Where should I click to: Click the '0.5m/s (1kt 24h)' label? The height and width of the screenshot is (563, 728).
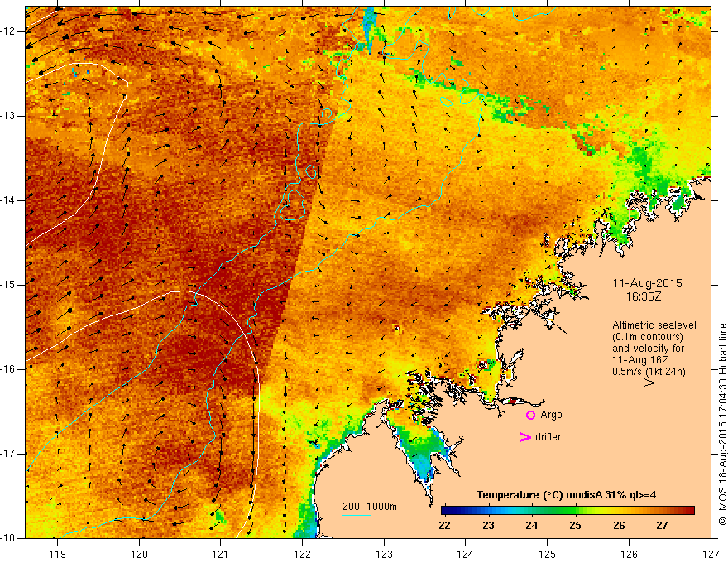tap(649, 372)
